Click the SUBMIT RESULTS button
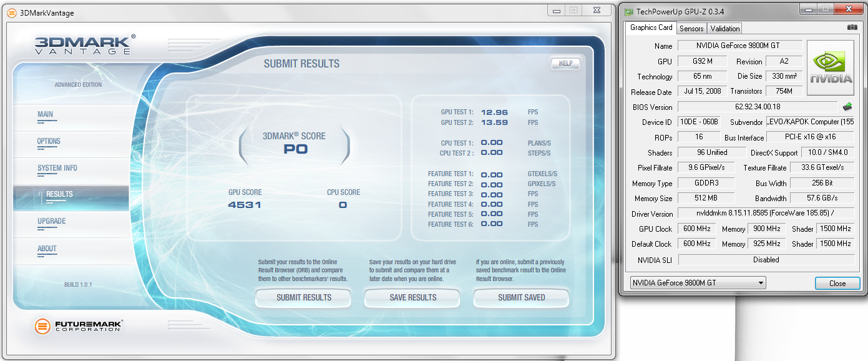 coord(304,298)
